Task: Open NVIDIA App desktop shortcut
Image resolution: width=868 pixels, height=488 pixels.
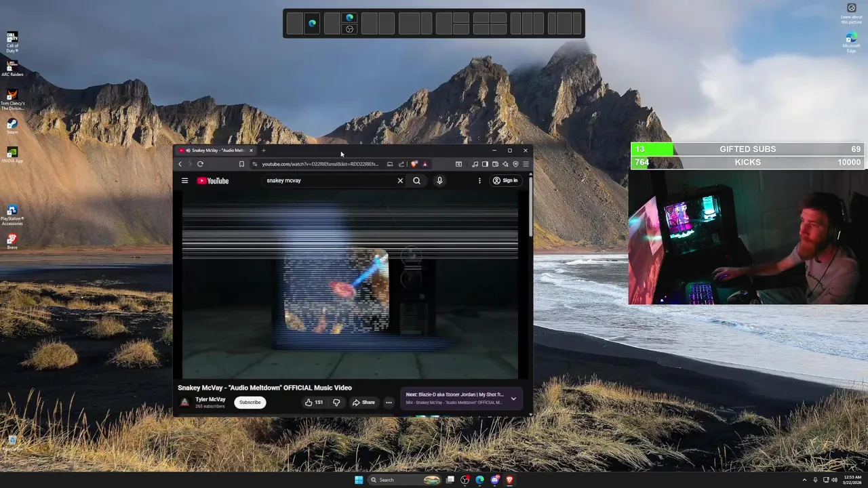Action: coord(12,155)
